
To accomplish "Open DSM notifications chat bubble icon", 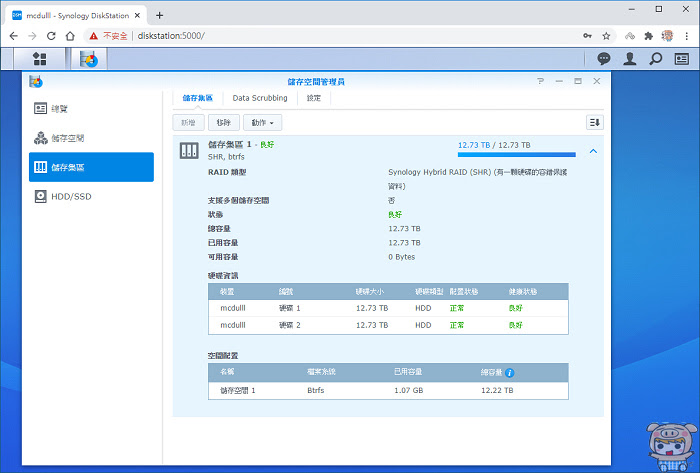I will (x=604, y=58).
